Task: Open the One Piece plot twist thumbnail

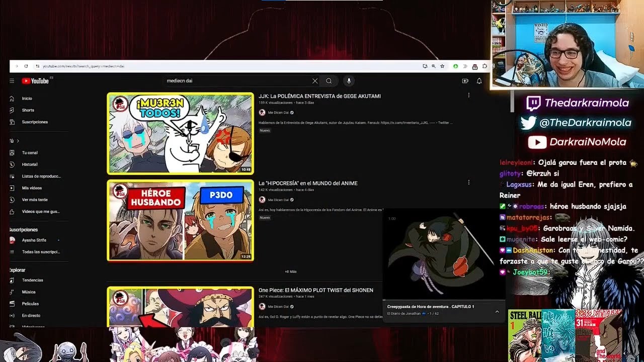Action: coord(180,307)
